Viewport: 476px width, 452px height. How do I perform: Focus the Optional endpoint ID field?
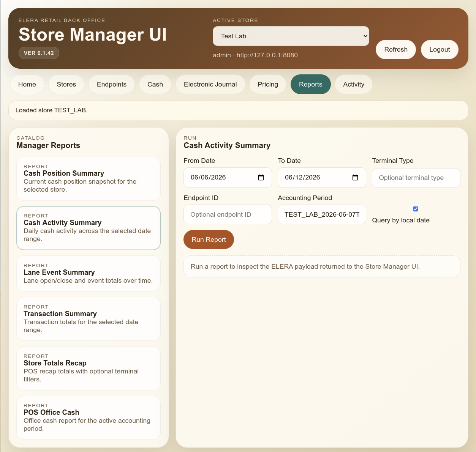[228, 214]
